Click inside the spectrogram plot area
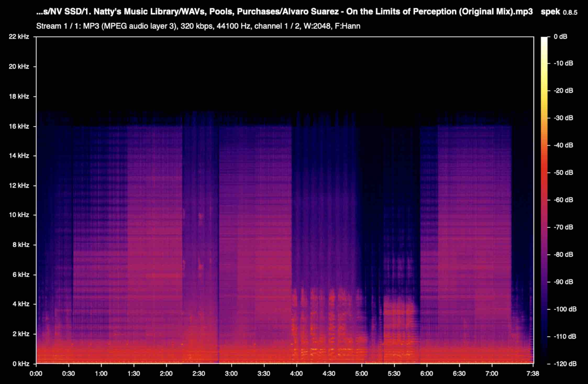The width and height of the screenshot is (588, 384). click(x=285, y=200)
